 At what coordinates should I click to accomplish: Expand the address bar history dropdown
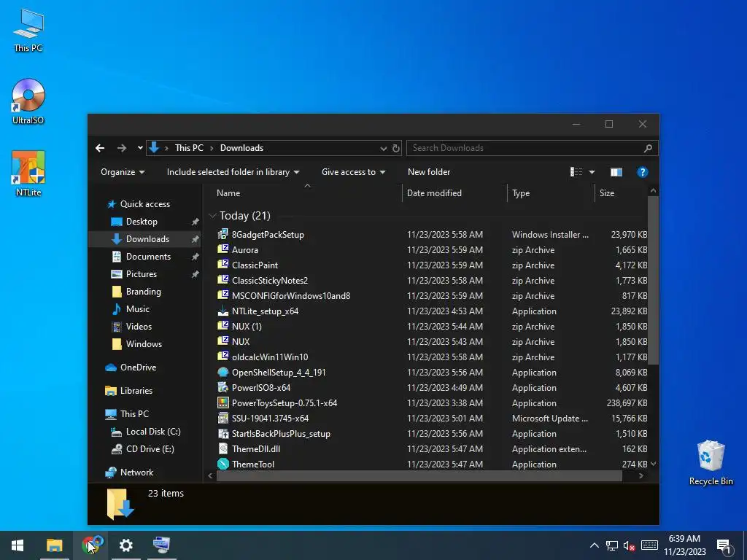click(384, 148)
